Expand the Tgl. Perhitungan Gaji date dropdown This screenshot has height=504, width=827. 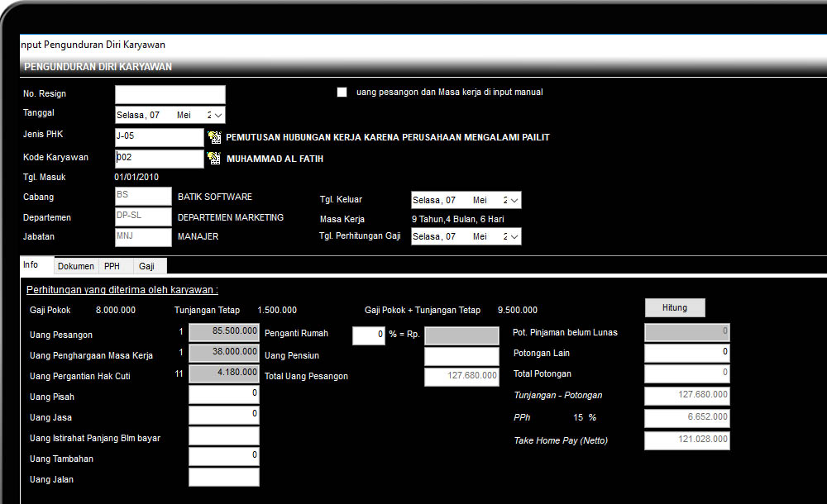(x=514, y=237)
